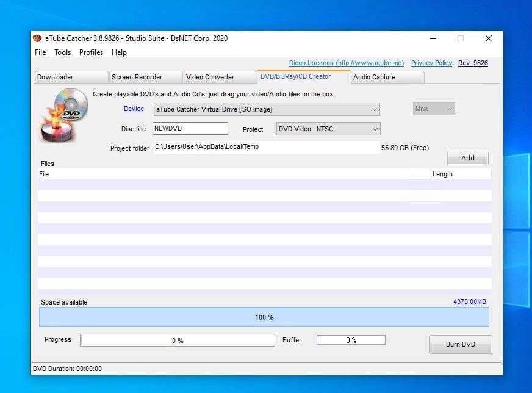Minimize the aTube Catcher window
The height and width of the screenshot is (393, 532).
433,38
